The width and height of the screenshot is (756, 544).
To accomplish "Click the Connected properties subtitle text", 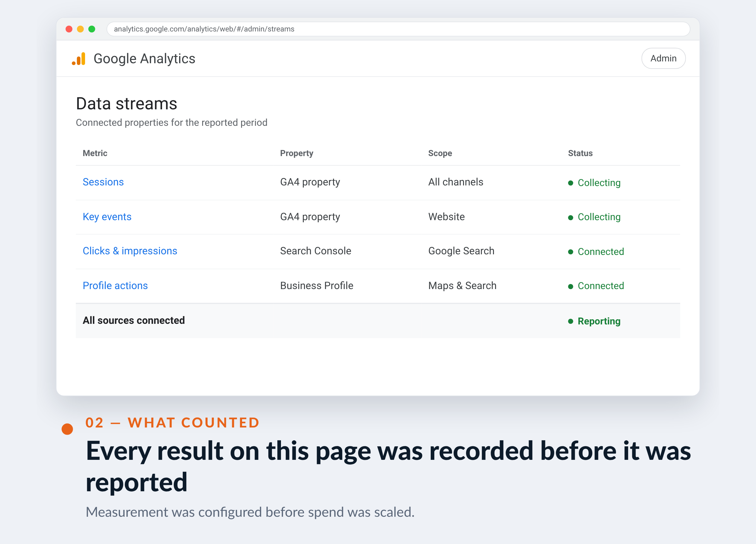I will click(171, 123).
